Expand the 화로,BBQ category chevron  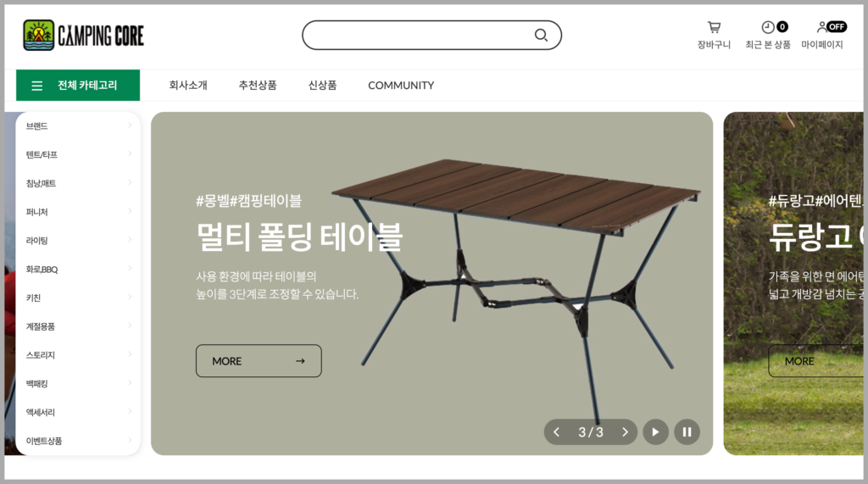point(130,268)
